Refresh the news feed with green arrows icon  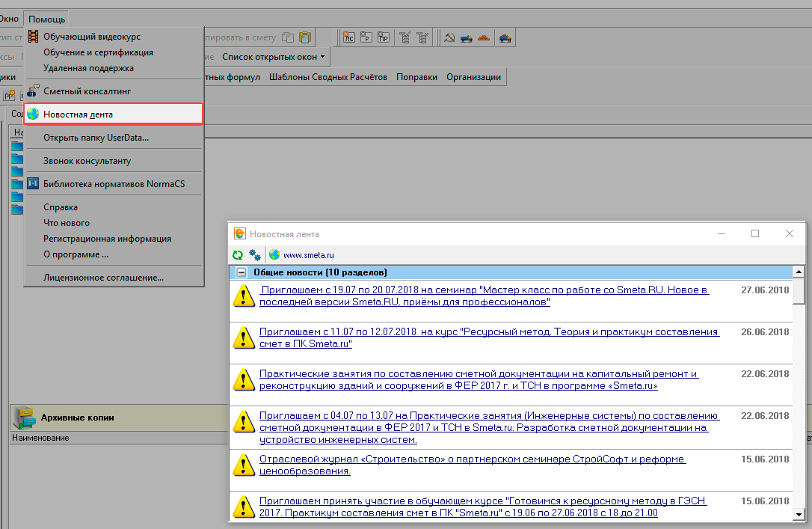pyautogui.click(x=238, y=255)
